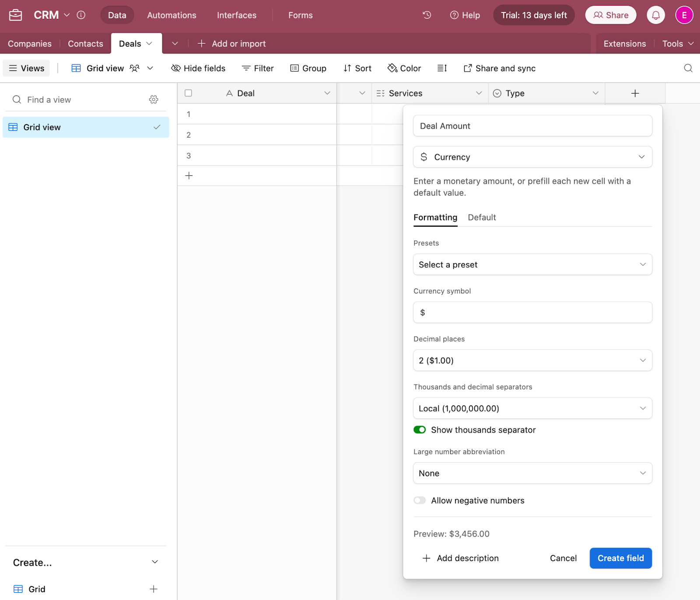Open the Color options

coord(404,68)
